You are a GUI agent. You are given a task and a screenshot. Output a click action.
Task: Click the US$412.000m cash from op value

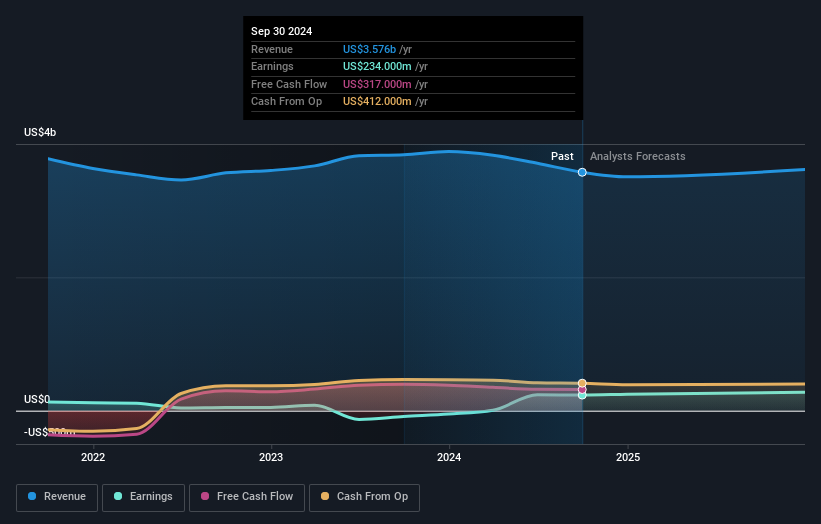click(x=377, y=102)
